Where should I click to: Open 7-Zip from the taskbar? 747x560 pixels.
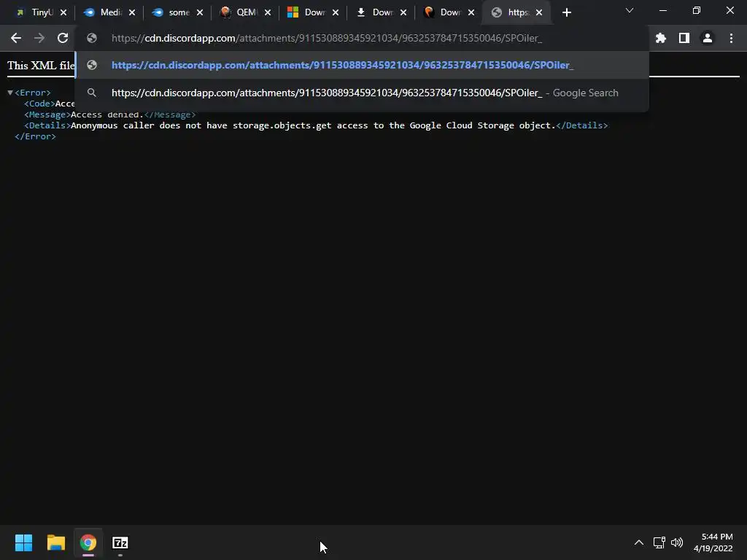click(x=120, y=542)
